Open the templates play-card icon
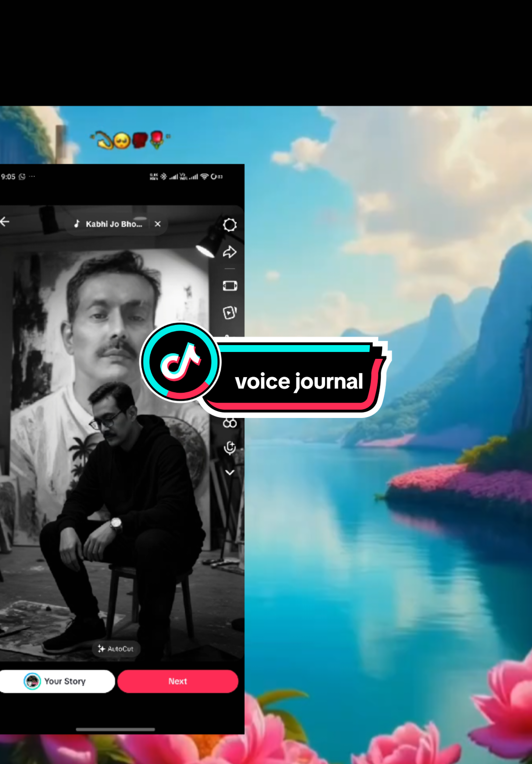This screenshot has height=764, width=532. (x=230, y=313)
